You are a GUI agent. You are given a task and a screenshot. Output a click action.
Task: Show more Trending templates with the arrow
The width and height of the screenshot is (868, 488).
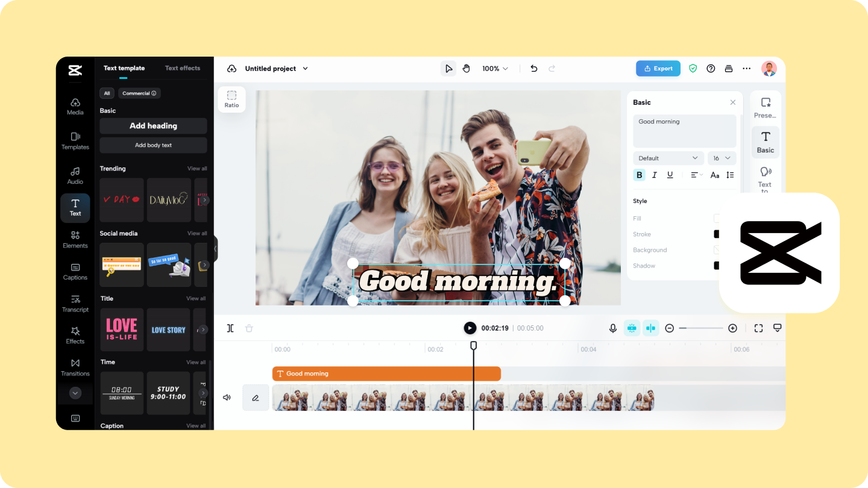(x=205, y=200)
